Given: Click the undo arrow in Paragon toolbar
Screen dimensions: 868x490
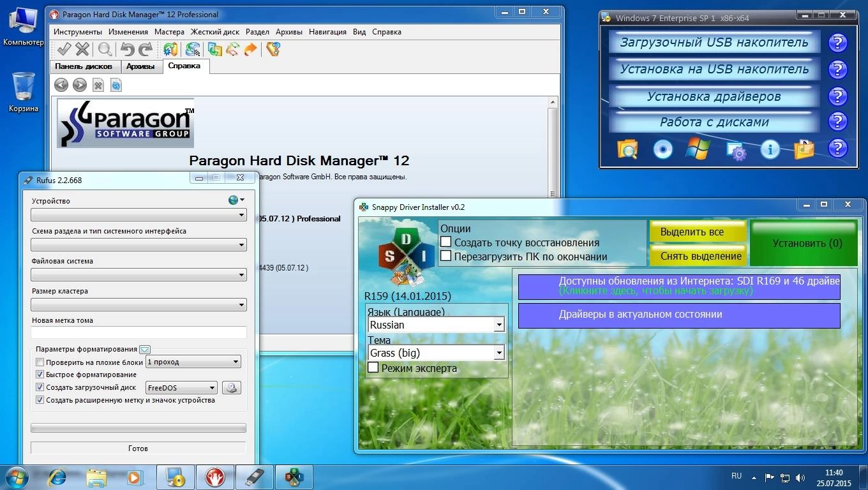Looking at the screenshot, I should (127, 49).
